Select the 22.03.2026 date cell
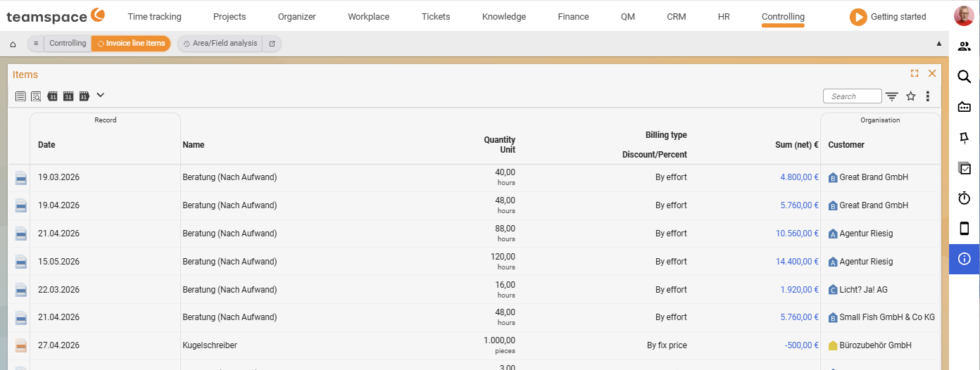The image size is (980, 370). (x=58, y=290)
